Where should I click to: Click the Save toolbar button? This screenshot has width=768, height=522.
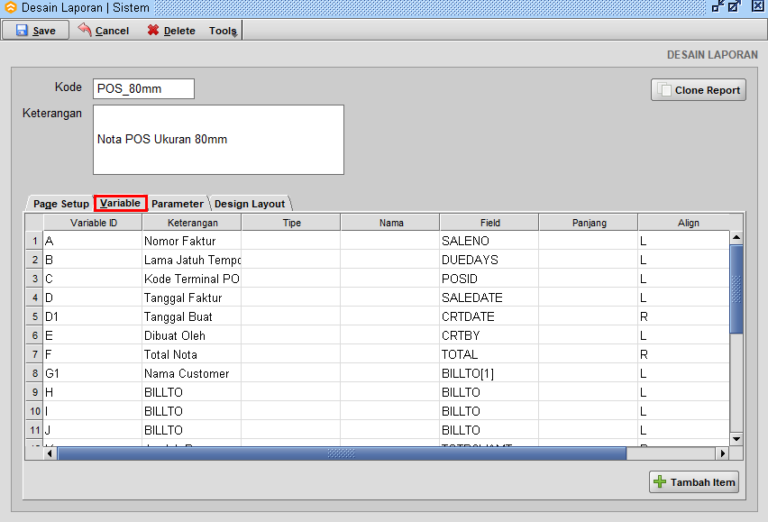(x=36, y=30)
